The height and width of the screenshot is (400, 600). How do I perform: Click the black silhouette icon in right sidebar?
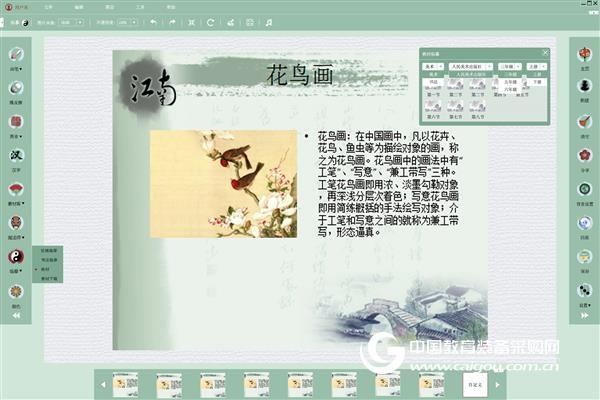point(584,87)
